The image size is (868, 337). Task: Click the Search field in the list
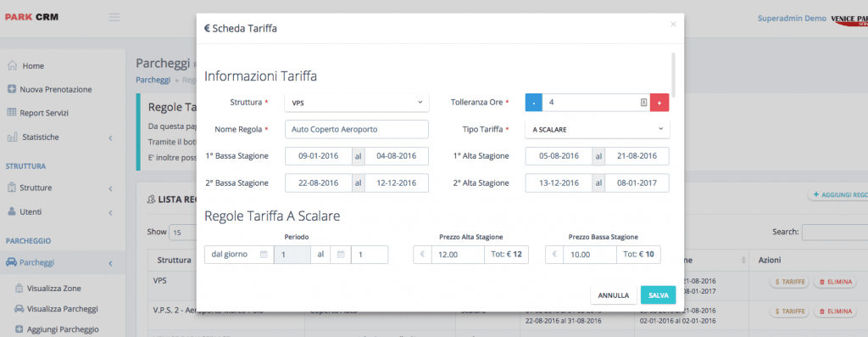tap(835, 232)
